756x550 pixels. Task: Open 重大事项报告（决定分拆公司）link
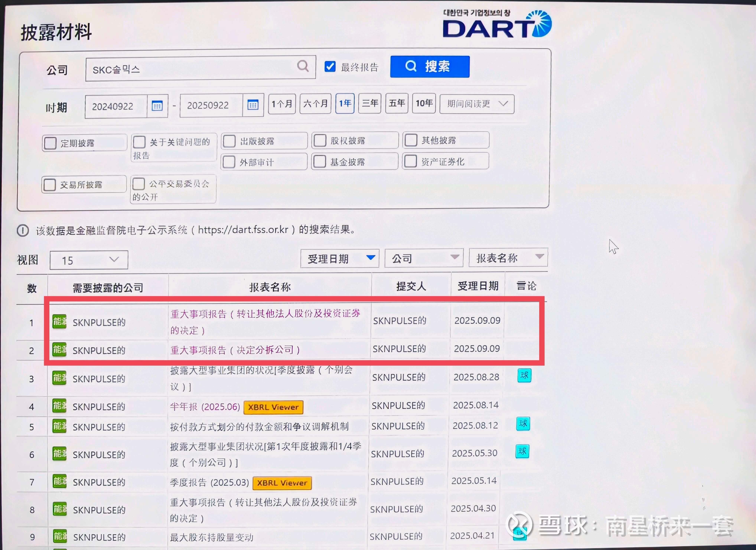(235, 350)
